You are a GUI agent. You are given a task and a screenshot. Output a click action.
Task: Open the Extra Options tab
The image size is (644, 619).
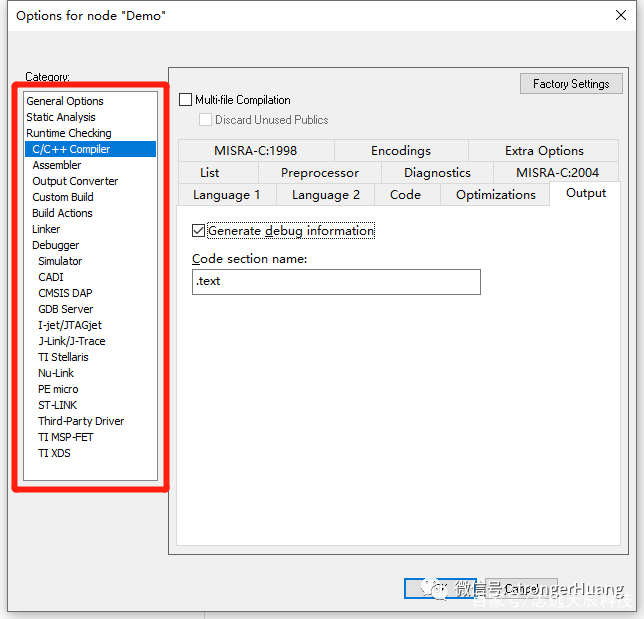tap(544, 151)
